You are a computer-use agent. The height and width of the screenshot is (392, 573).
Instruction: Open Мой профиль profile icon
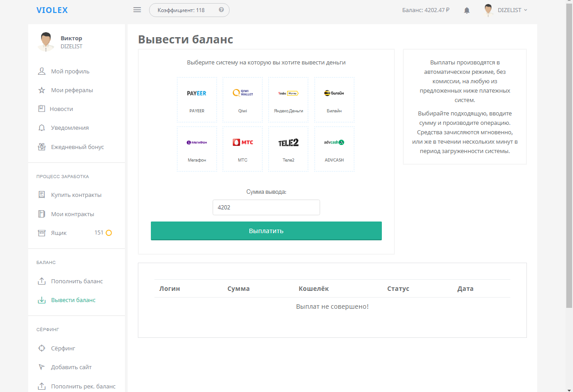[x=42, y=71]
